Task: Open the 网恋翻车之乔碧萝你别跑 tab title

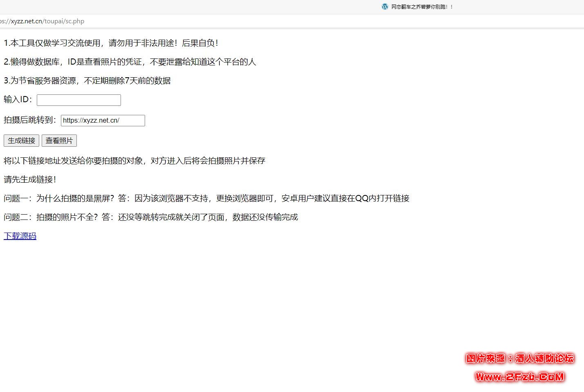Action: pos(422,7)
